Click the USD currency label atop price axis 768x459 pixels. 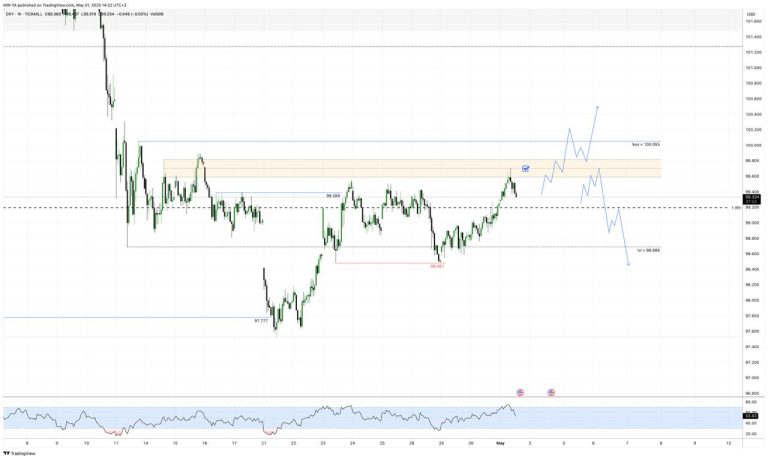pyautogui.click(x=751, y=14)
